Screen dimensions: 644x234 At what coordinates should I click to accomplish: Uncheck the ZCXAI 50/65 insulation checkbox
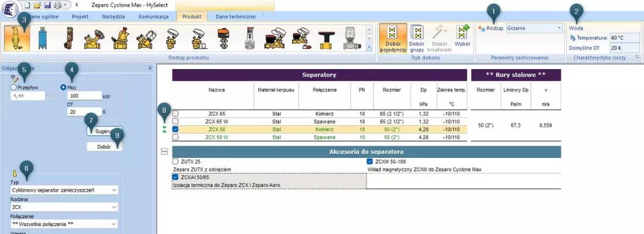click(176, 177)
